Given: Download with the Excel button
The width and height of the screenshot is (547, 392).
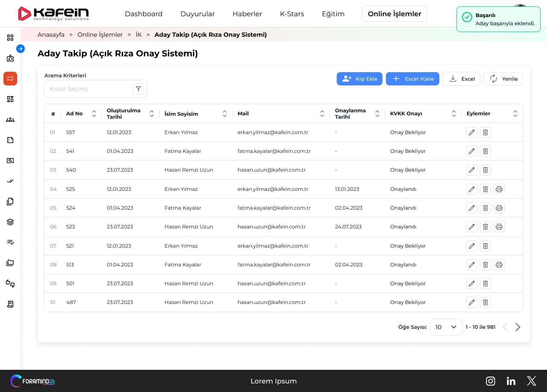Looking at the screenshot, I should [x=461, y=79].
